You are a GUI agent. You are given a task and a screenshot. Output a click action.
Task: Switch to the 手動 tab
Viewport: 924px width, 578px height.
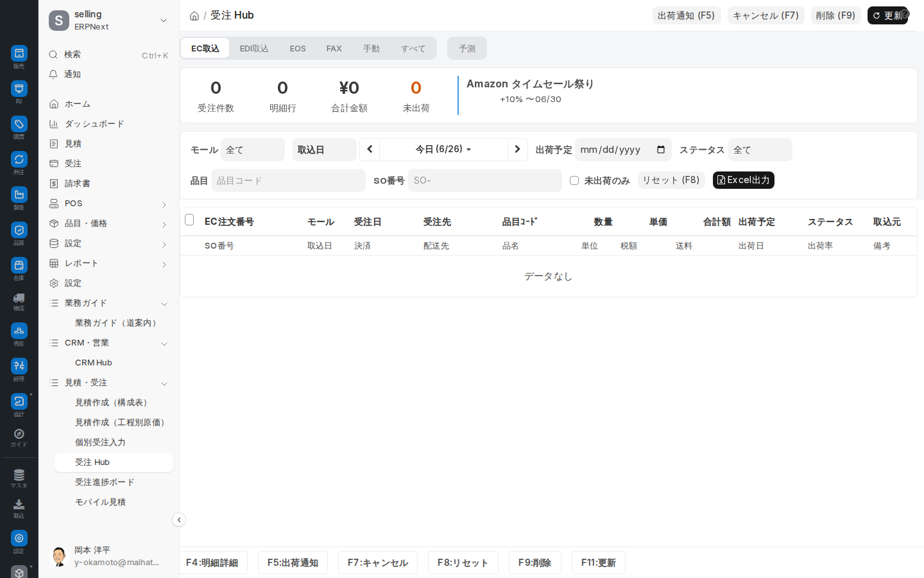coord(371,48)
